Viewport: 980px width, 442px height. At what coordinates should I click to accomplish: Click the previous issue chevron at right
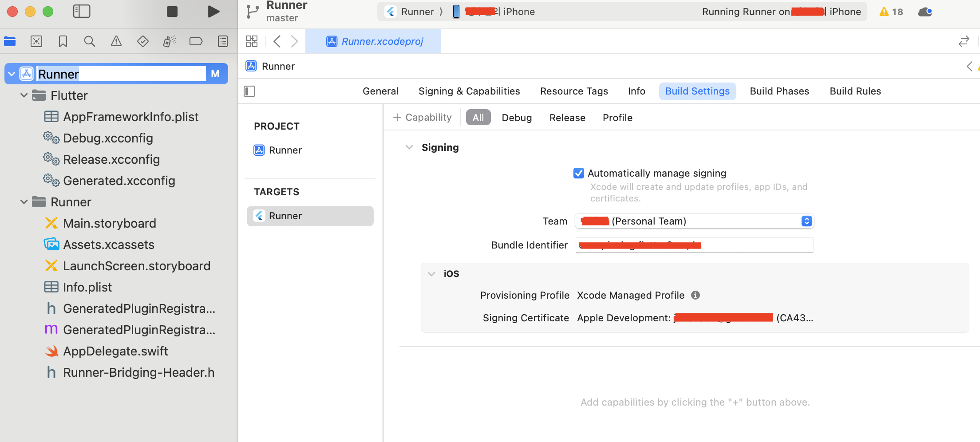click(969, 67)
